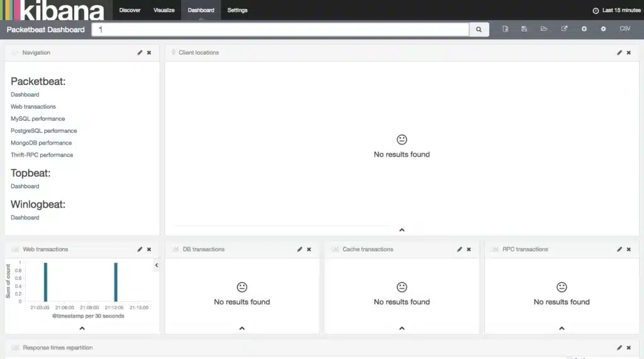Open the Discover tab
Image resolution: width=644 pixels, height=359 pixels.
(130, 10)
